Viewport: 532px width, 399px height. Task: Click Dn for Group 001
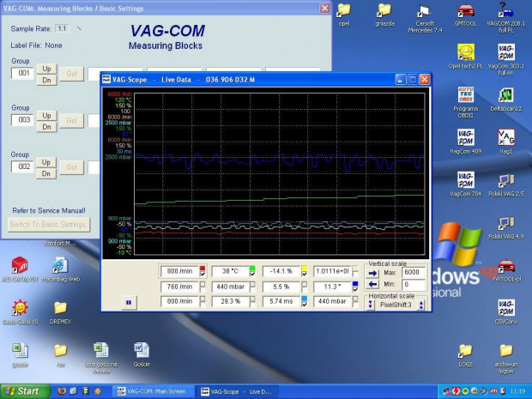point(46,81)
